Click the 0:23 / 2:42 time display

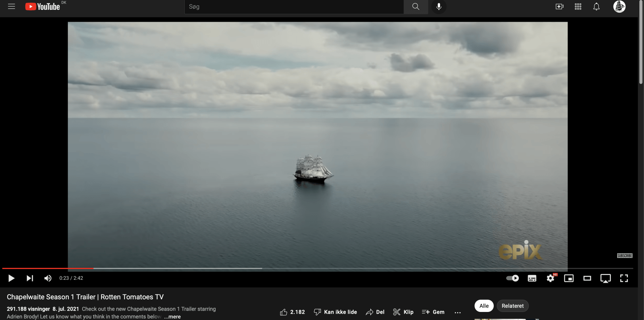(71, 278)
